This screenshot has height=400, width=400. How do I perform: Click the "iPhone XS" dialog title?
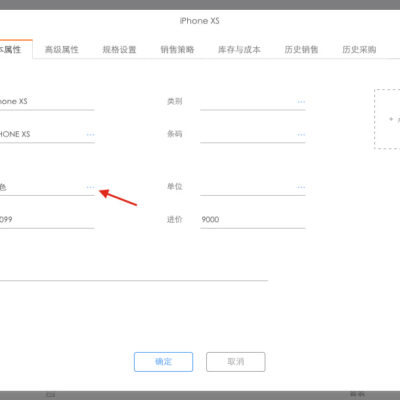point(199,21)
